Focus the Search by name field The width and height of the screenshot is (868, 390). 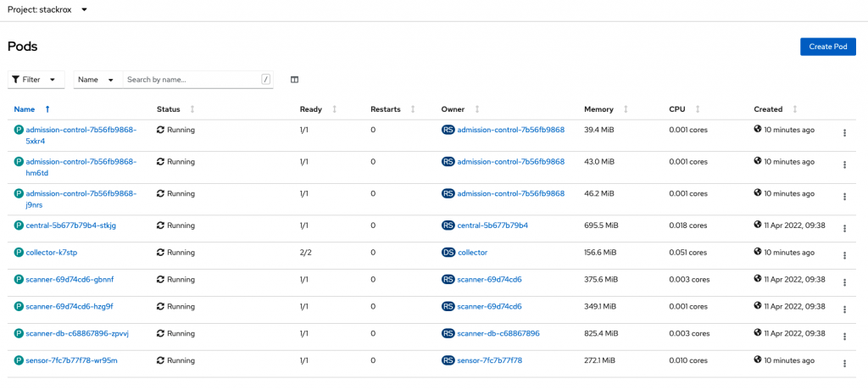tap(191, 80)
